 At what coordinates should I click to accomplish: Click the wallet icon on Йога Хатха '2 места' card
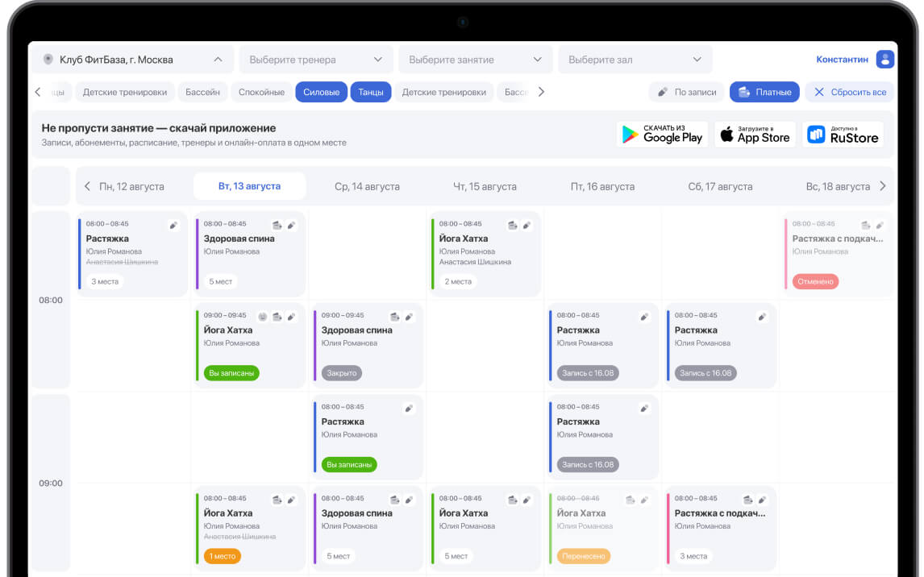click(x=513, y=225)
